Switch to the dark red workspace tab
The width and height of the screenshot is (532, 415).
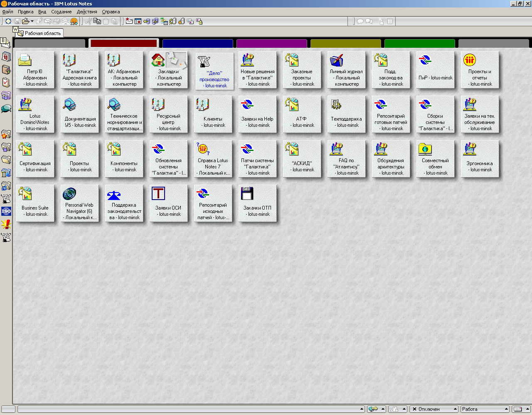124,43
